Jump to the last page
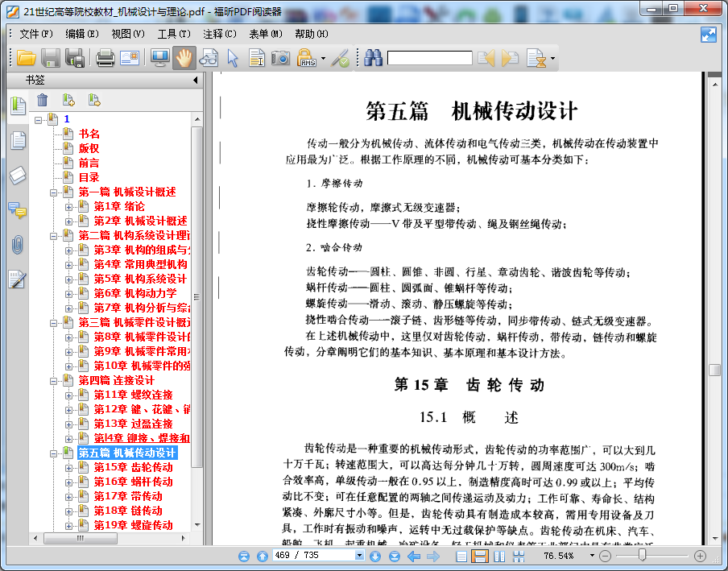Screen dimensions: 728x571 pos(394,557)
